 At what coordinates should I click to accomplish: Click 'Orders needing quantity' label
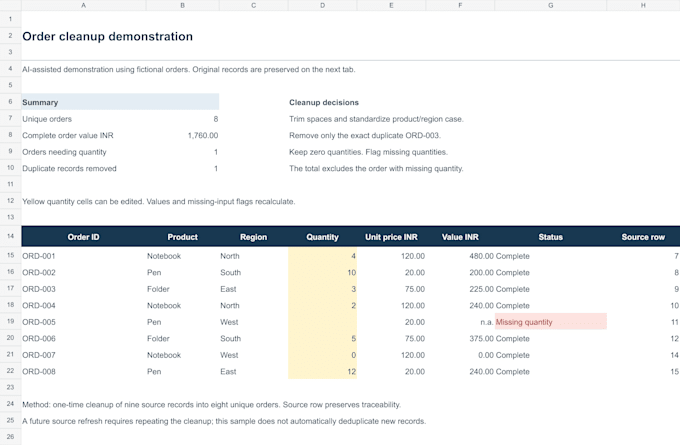tap(64, 152)
